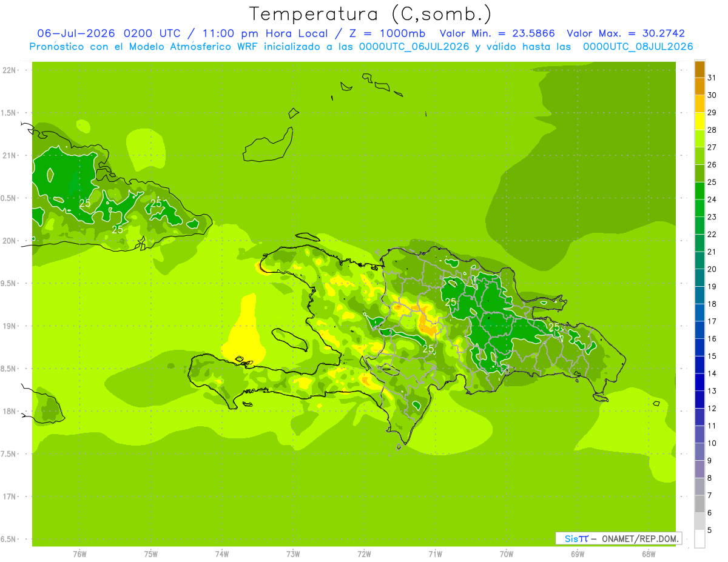Select the date text "06-Jul-2026"
Image resolution: width=728 pixels, height=562 pixels.
pyautogui.click(x=77, y=33)
